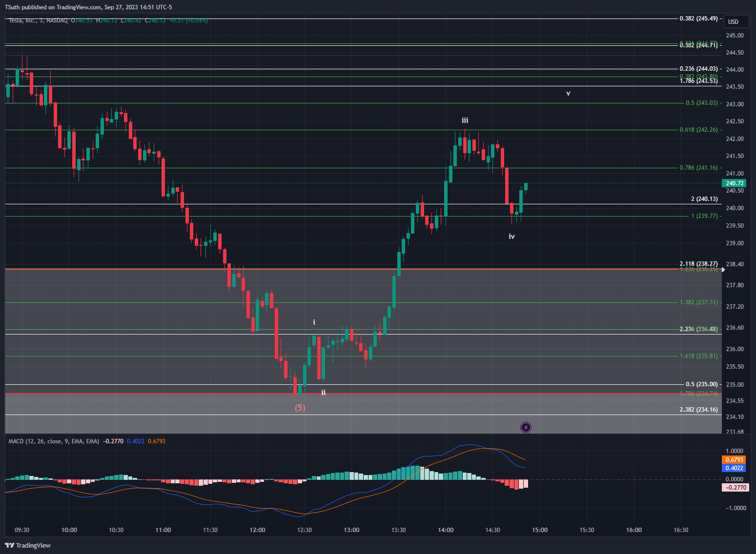This screenshot has height=554, width=756.
Task: Click the 12:00 time axis label
Action: tap(257, 530)
